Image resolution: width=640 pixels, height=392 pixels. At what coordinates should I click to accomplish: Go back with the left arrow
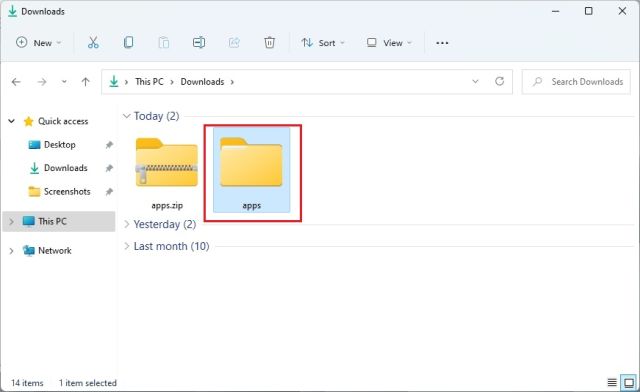(x=16, y=82)
